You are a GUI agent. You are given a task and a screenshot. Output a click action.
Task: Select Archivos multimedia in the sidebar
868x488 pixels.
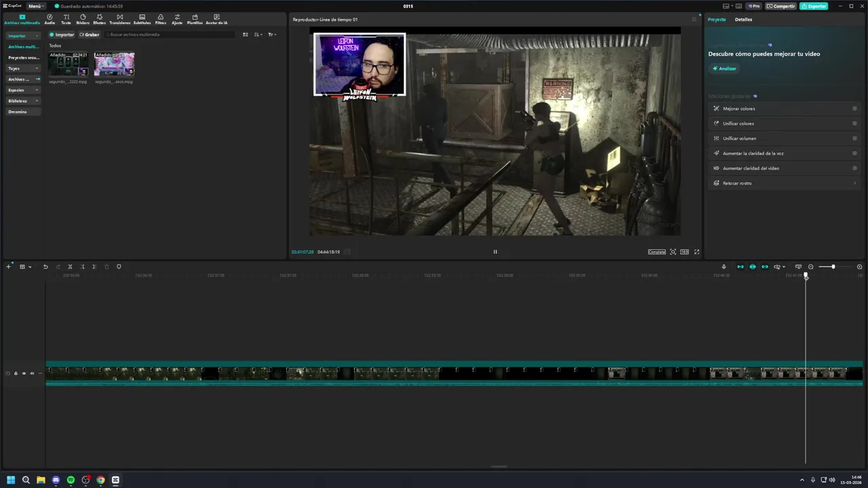23,47
